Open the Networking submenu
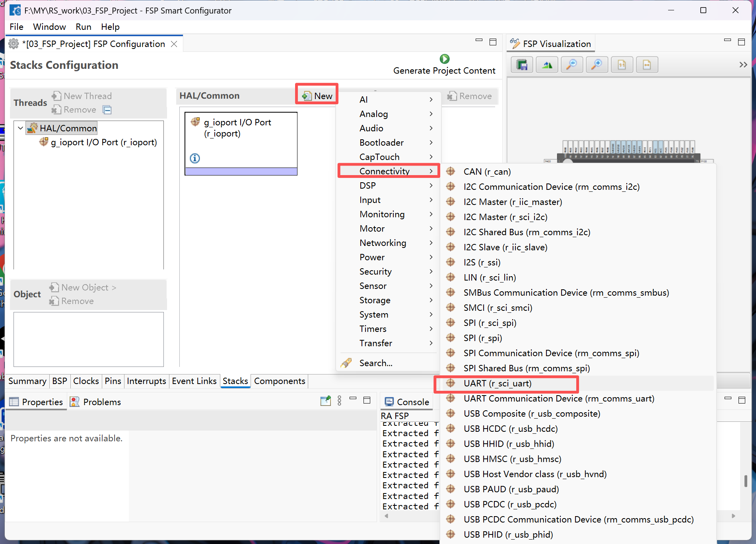The width and height of the screenshot is (756, 544). [x=388, y=243]
